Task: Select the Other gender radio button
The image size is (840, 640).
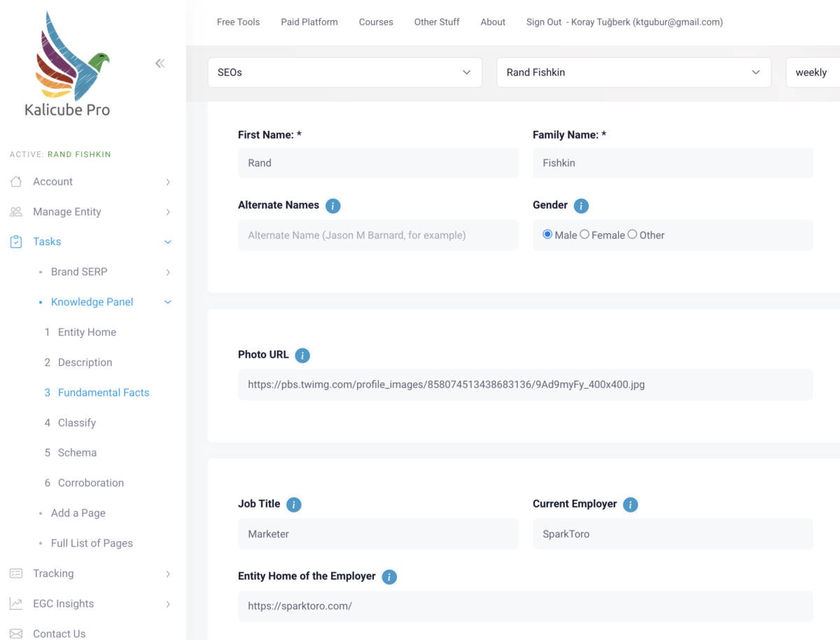Action: click(x=632, y=235)
